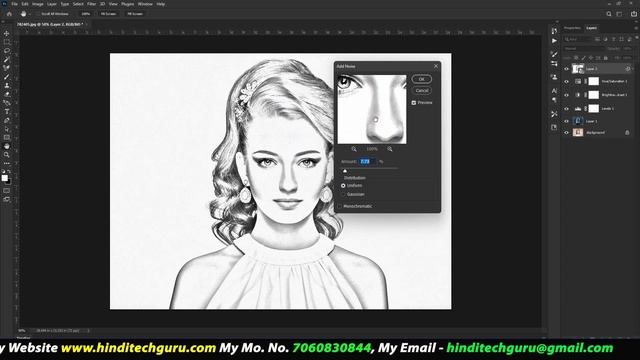
Task: Enable the Monochromatic checkbox
Action: 340,206
